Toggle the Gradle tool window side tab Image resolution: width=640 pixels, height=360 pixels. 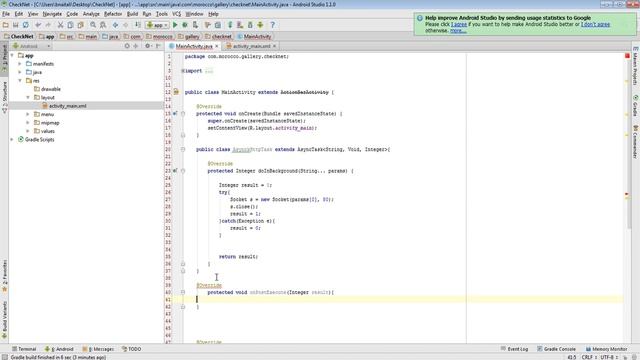pyautogui.click(x=636, y=106)
